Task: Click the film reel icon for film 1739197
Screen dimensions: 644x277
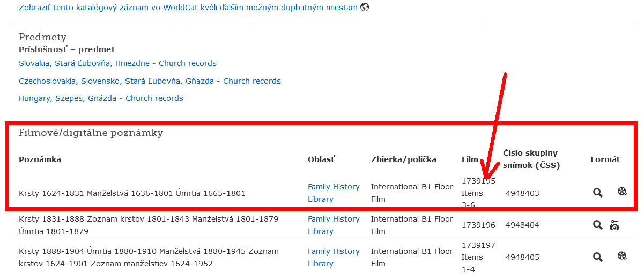Action: (622, 256)
